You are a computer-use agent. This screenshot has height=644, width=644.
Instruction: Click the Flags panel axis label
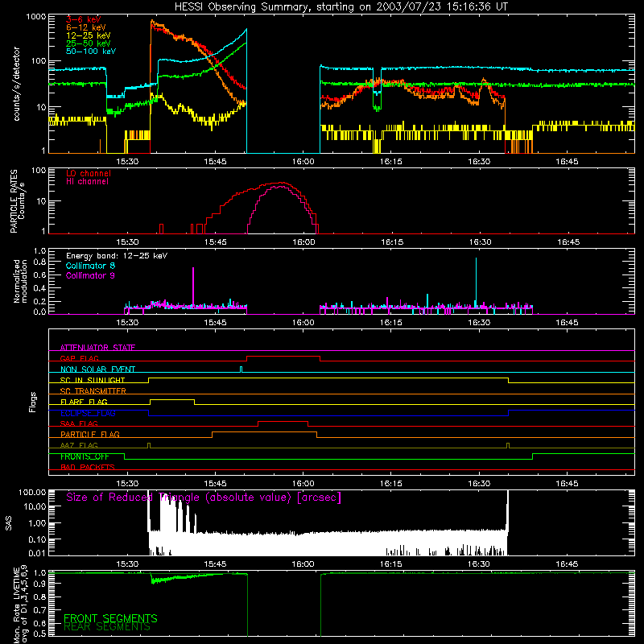[x=32, y=402]
